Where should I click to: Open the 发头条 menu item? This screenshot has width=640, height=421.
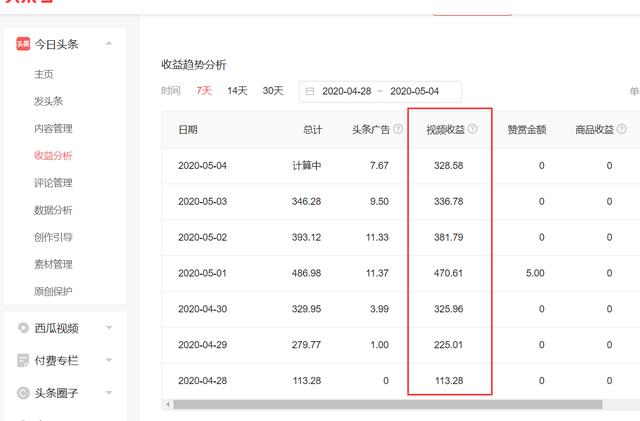tap(49, 101)
